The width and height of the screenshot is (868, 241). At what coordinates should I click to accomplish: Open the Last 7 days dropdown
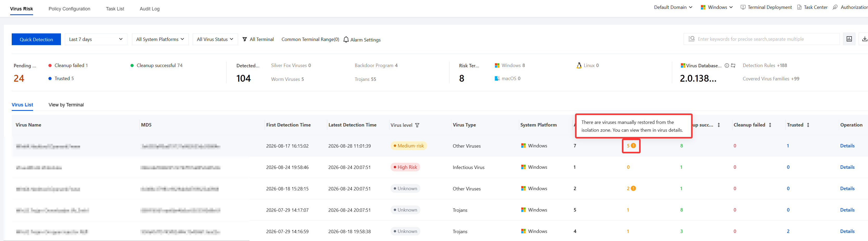coord(96,39)
